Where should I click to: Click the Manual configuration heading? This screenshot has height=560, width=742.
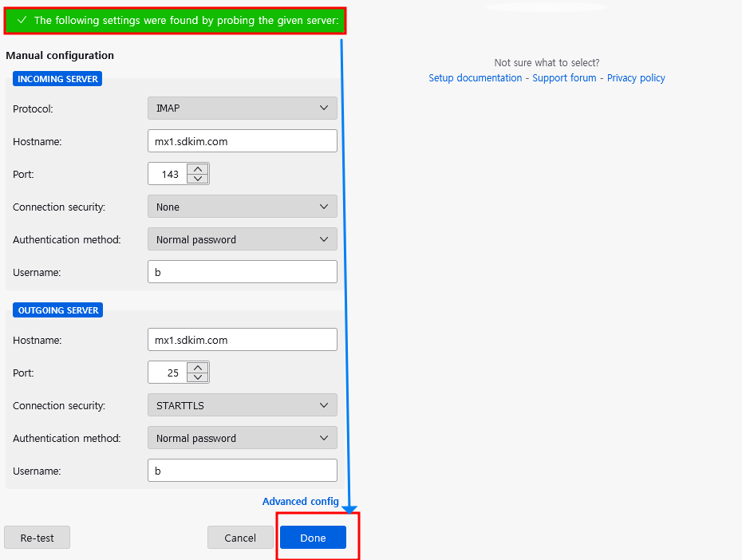tap(60, 55)
